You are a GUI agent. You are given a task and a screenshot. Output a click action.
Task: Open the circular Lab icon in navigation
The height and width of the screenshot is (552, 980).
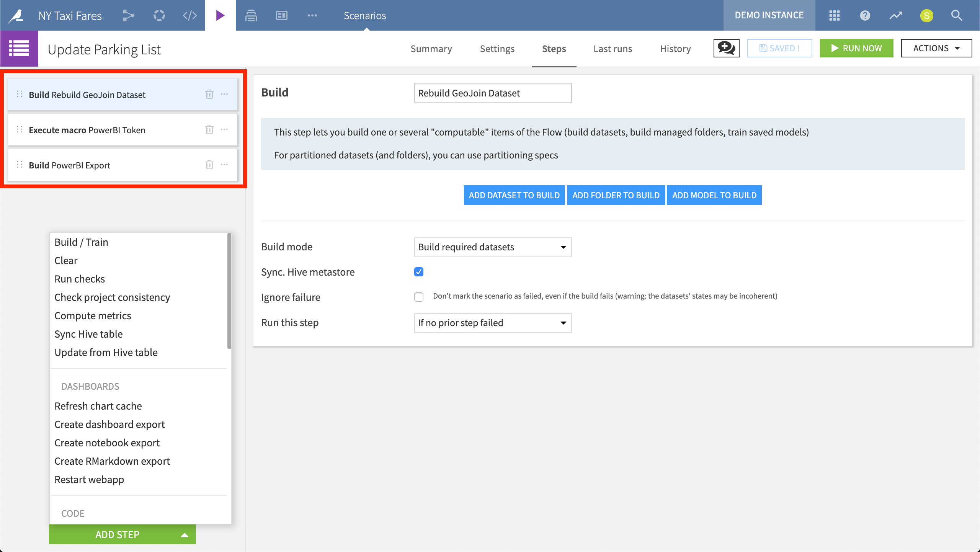click(159, 15)
